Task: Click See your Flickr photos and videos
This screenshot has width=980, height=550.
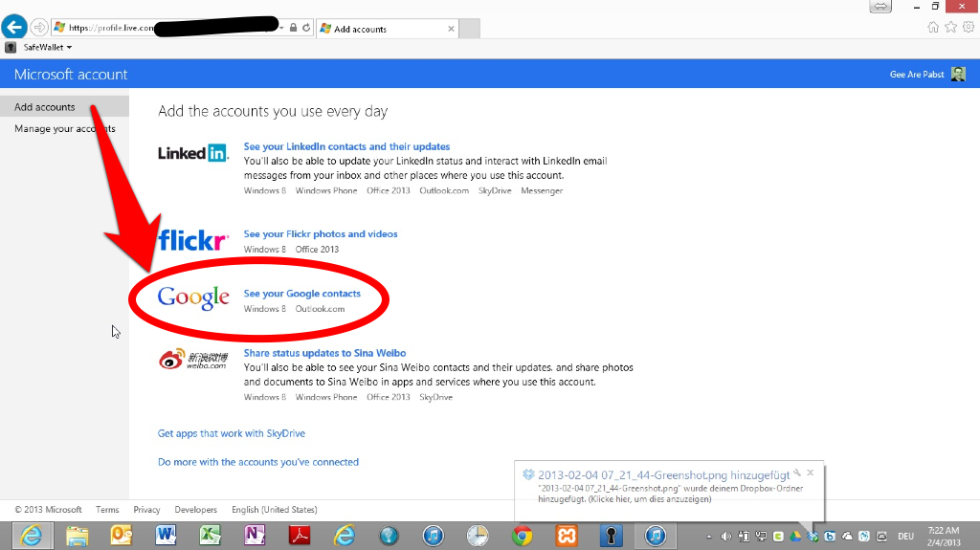Action: pos(321,233)
